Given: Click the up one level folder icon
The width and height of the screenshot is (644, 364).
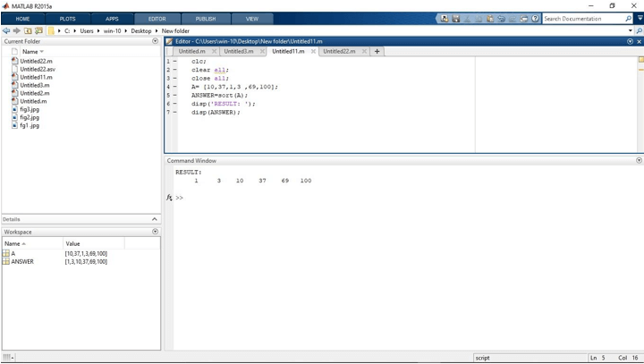Looking at the screenshot, I should [28, 30].
